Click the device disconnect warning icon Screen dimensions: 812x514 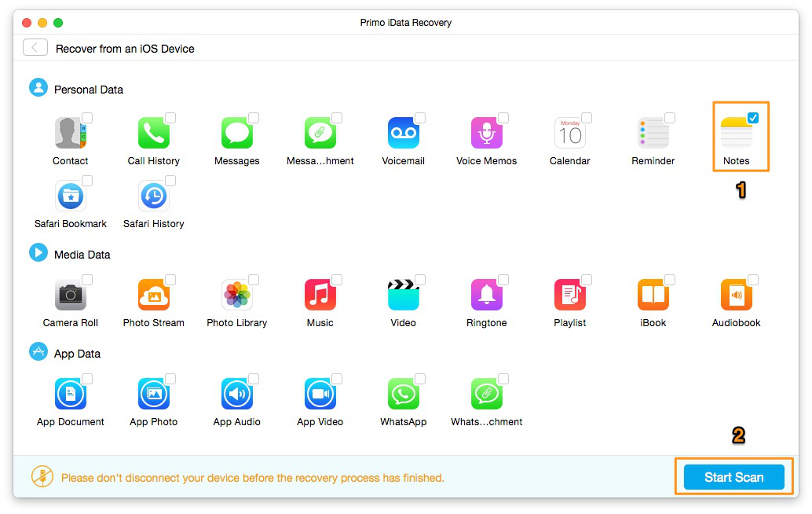pyautogui.click(x=42, y=477)
